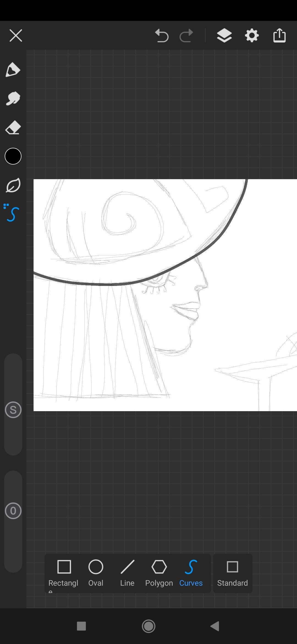Tap the opacity slider handle marked 0
Viewport: 297px width, 644px height.
point(13,511)
